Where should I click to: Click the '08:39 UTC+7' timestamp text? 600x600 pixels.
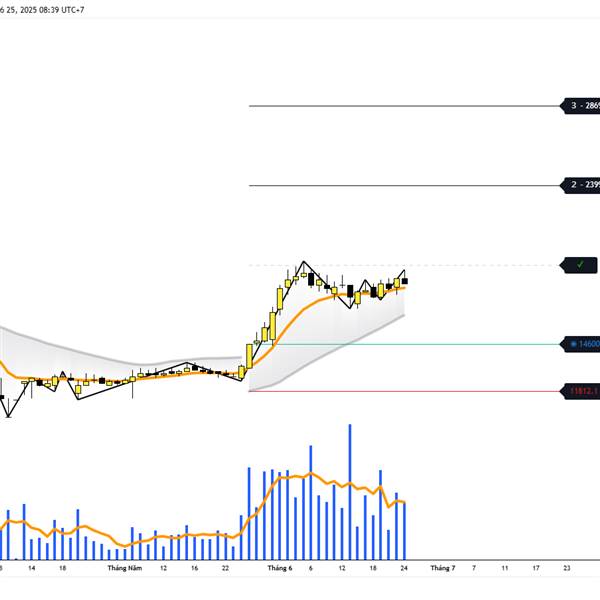pyautogui.click(x=62, y=10)
